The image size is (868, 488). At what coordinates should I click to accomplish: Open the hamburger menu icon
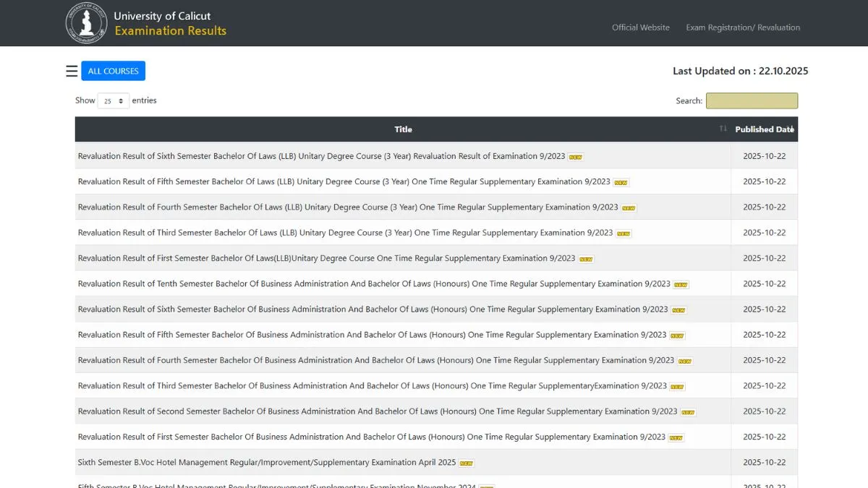point(72,71)
